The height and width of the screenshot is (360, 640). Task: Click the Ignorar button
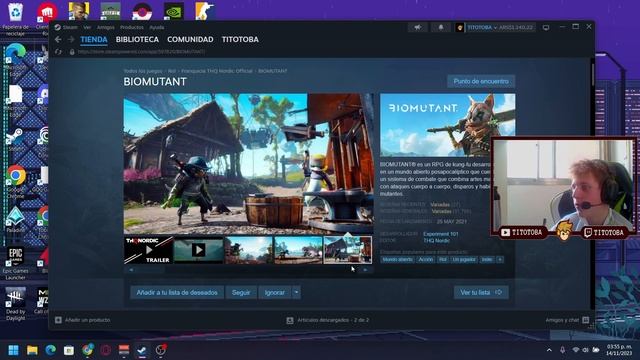[x=275, y=293]
